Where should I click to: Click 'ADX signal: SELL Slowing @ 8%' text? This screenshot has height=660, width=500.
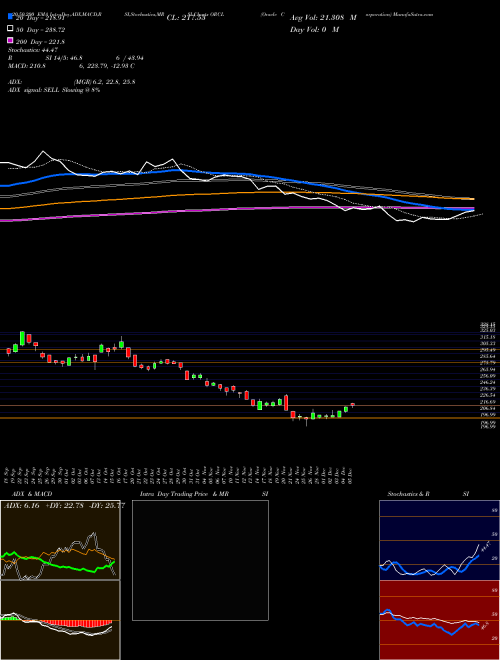54,90
